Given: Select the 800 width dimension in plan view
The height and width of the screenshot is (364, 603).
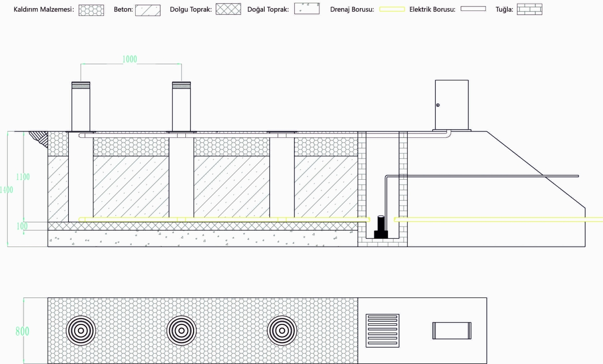Looking at the screenshot, I should pos(22,331).
